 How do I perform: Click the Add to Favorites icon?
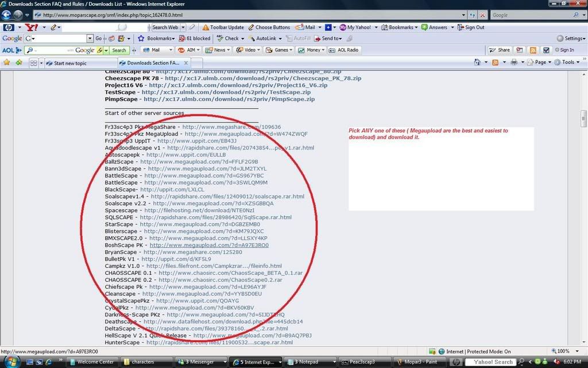[x=19, y=63]
